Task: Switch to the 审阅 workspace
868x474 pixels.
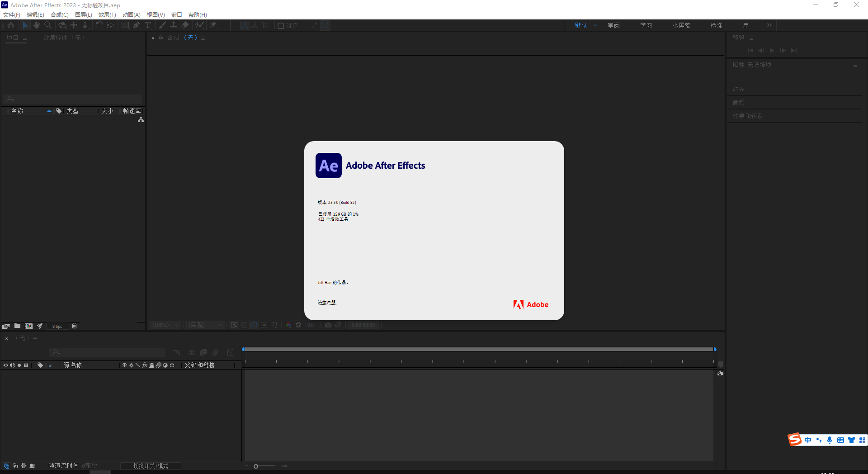Action: pos(614,25)
